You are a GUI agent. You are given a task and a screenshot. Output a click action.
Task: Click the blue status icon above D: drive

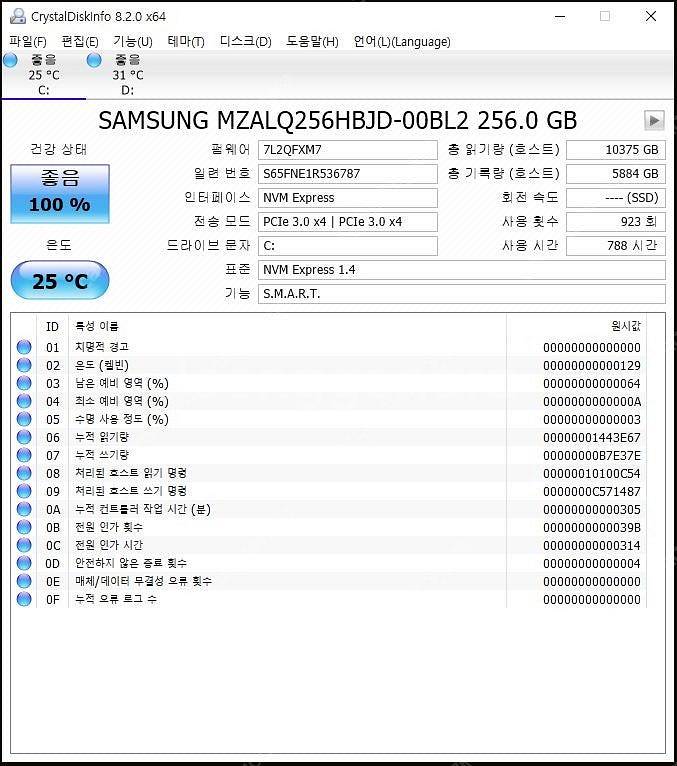pyautogui.click(x=94, y=60)
